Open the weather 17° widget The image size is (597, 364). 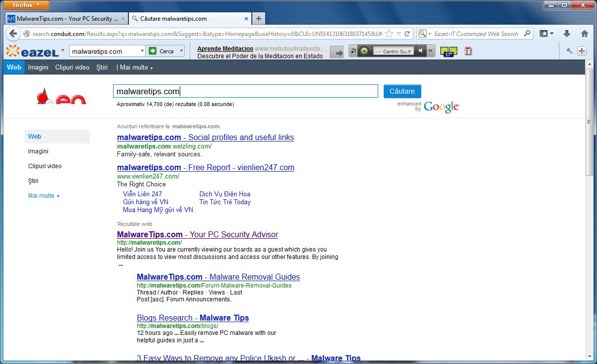(x=448, y=51)
